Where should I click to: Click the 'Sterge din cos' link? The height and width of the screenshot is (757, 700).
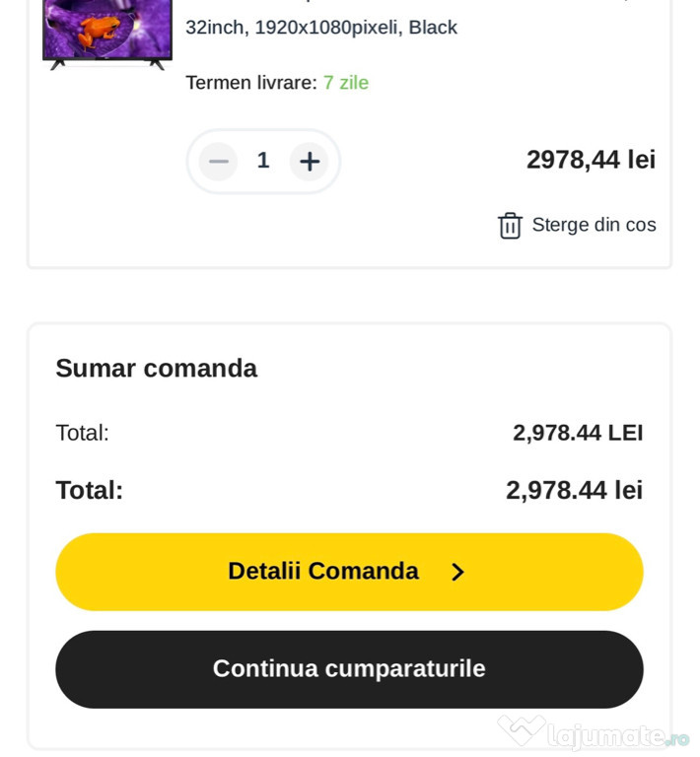click(x=594, y=225)
